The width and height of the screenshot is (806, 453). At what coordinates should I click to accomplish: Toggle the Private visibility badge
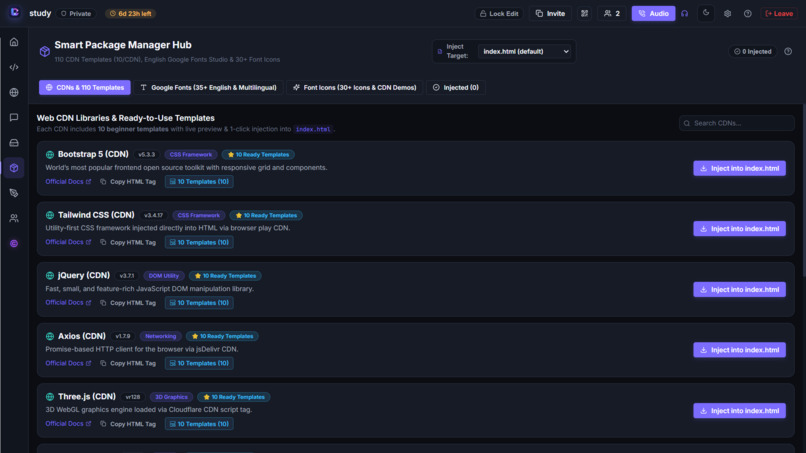pyautogui.click(x=76, y=14)
